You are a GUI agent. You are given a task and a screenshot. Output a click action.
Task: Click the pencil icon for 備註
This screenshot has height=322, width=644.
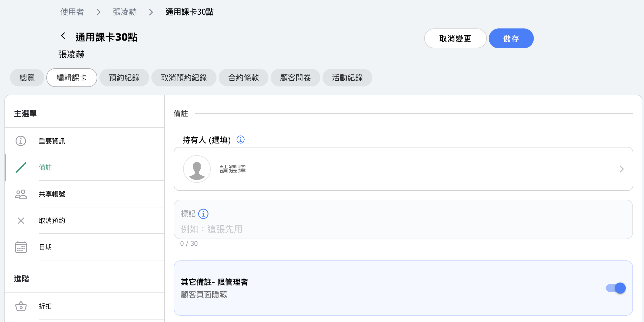tap(21, 168)
